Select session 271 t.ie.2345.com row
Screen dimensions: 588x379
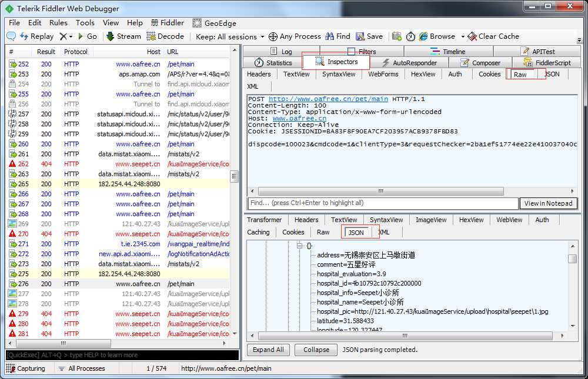(x=119, y=244)
